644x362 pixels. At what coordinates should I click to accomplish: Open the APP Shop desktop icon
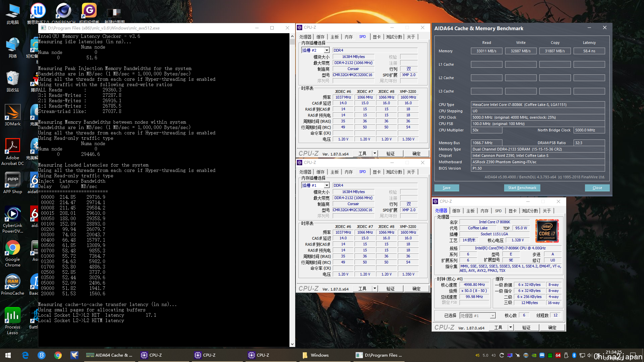pyautogui.click(x=13, y=183)
